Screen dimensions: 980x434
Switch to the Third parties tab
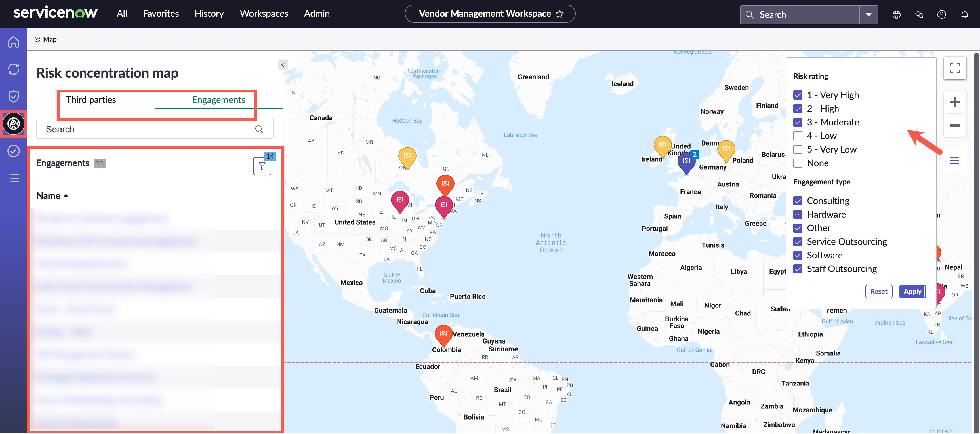[91, 100]
